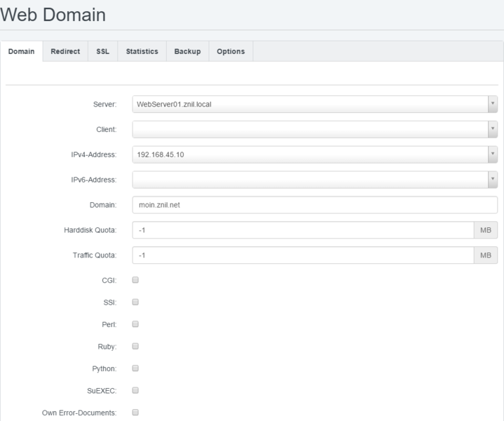Select the Options tab
The width and height of the screenshot is (504, 421).
[x=231, y=52]
